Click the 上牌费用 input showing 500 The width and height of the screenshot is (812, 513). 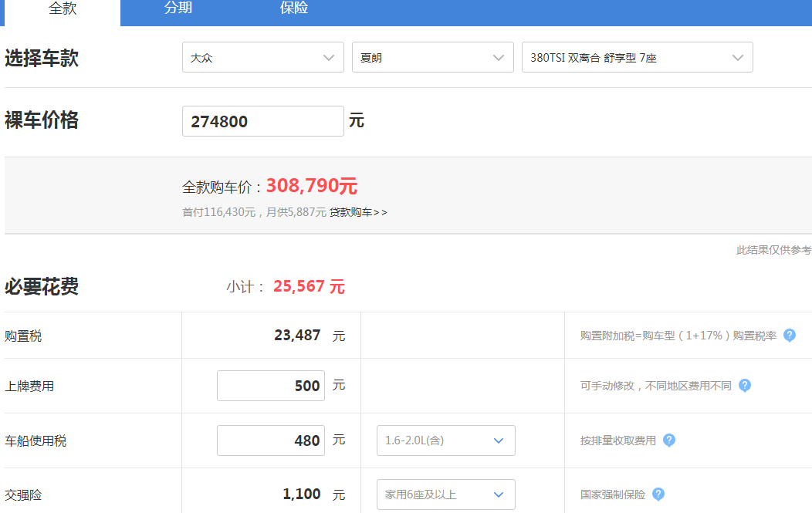click(x=271, y=386)
